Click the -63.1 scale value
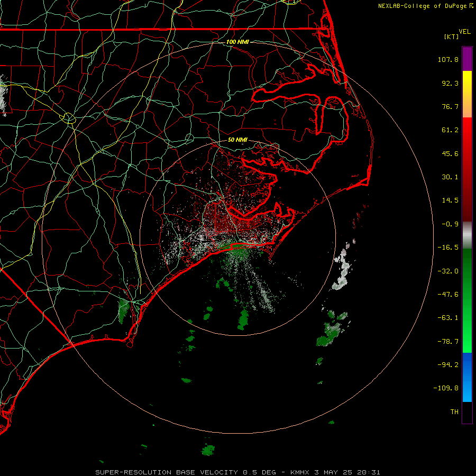476x476 pixels. pos(448,318)
